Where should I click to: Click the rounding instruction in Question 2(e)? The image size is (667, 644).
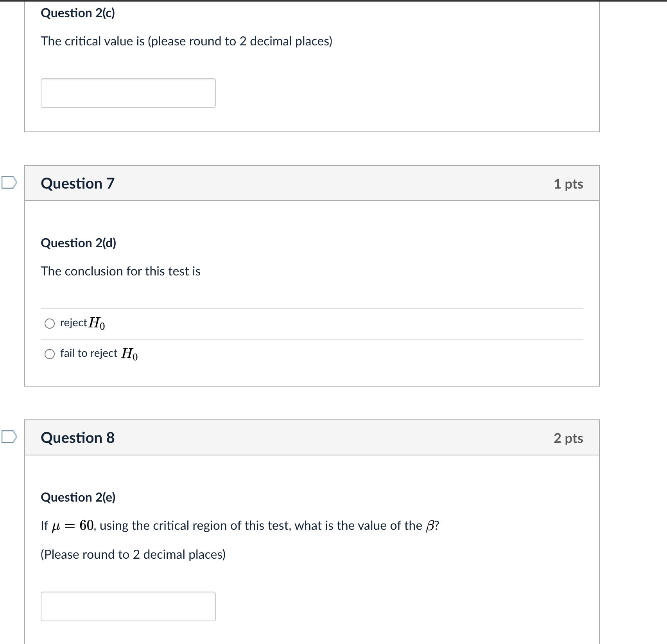point(133,554)
